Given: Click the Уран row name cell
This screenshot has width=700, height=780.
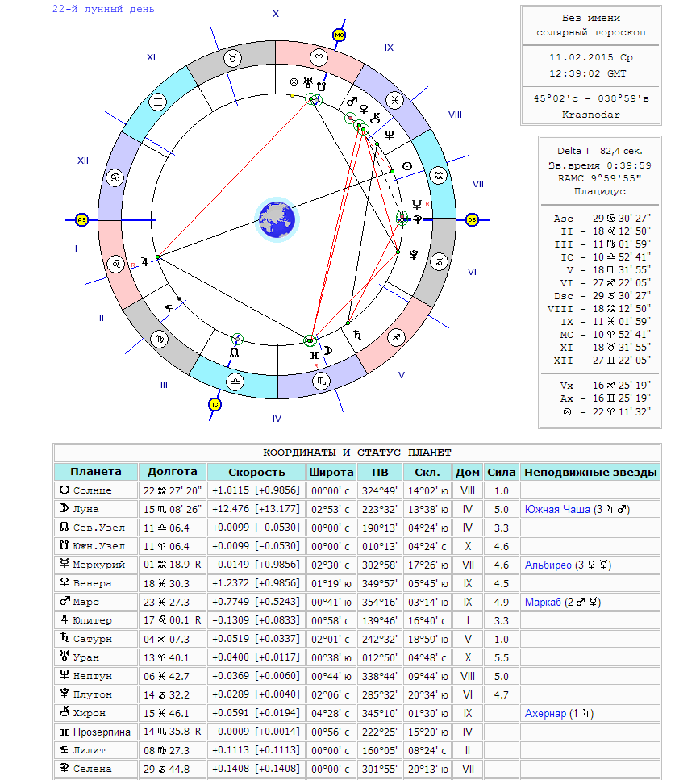Looking at the screenshot, I should coord(96,657).
